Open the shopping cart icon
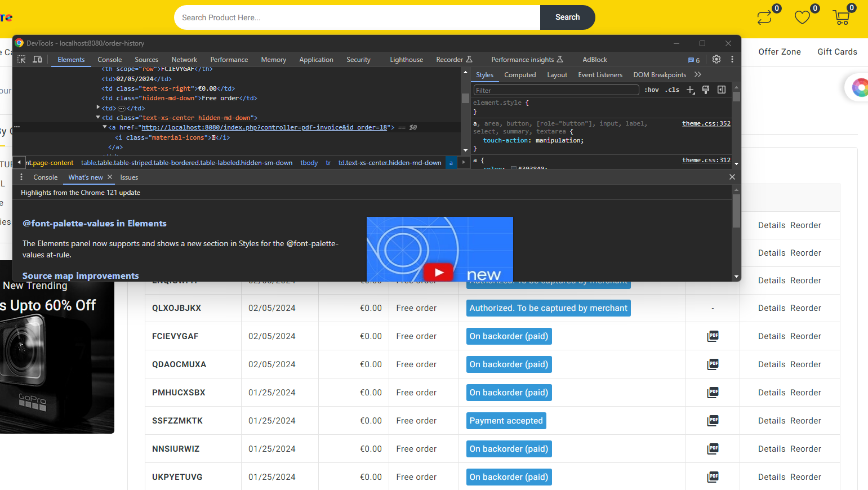This screenshot has width=868, height=490. (x=841, y=17)
